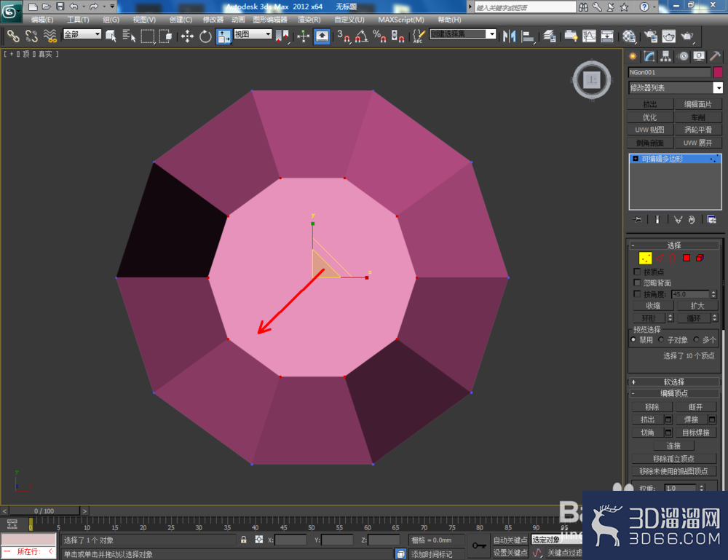
Task: Open the 渲染(R) menu
Action: pos(309,20)
